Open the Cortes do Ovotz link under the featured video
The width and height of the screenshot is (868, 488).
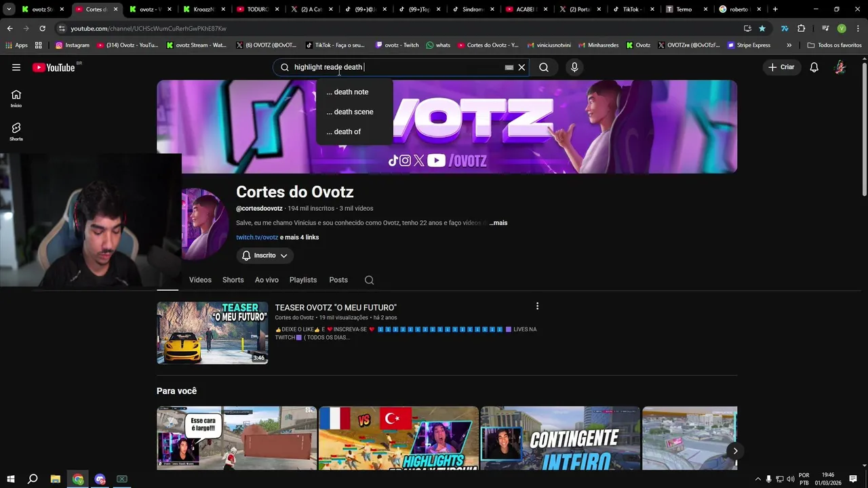(x=294, y=318)
